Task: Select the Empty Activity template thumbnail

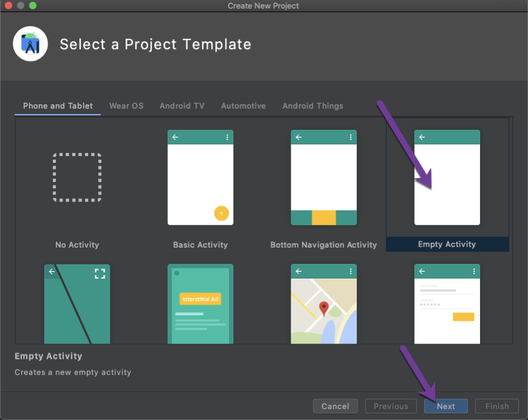Action: coord(447,177)
